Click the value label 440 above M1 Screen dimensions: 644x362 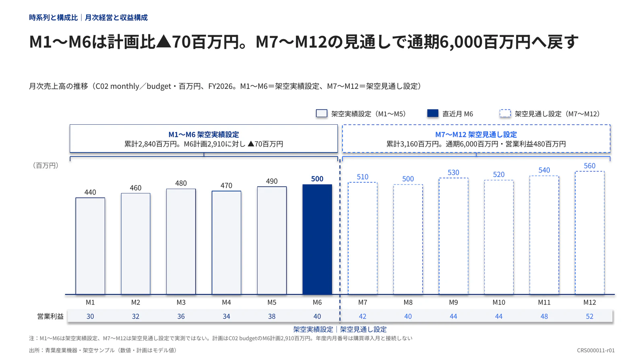pyautogui.click(x=90, y=192)
